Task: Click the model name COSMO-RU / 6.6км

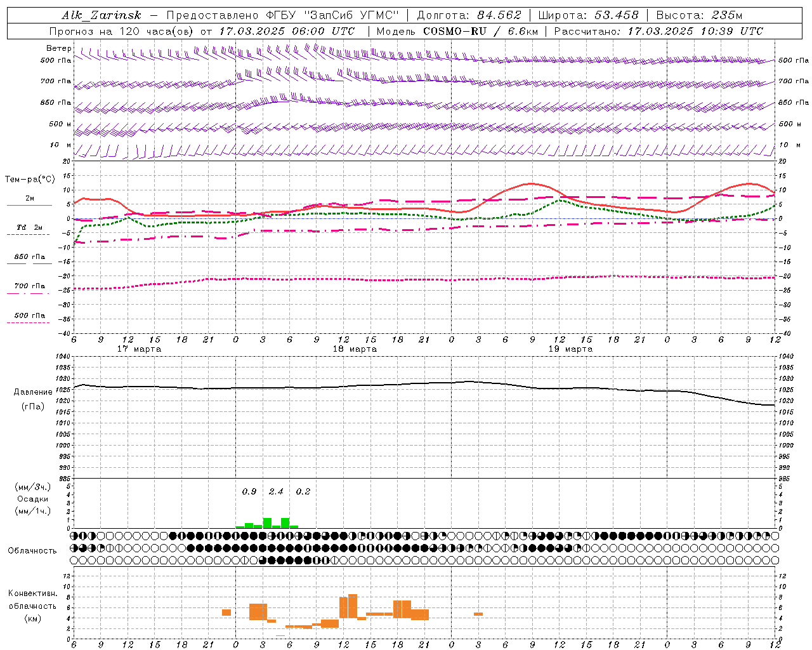Action: [x=480, y=31]
